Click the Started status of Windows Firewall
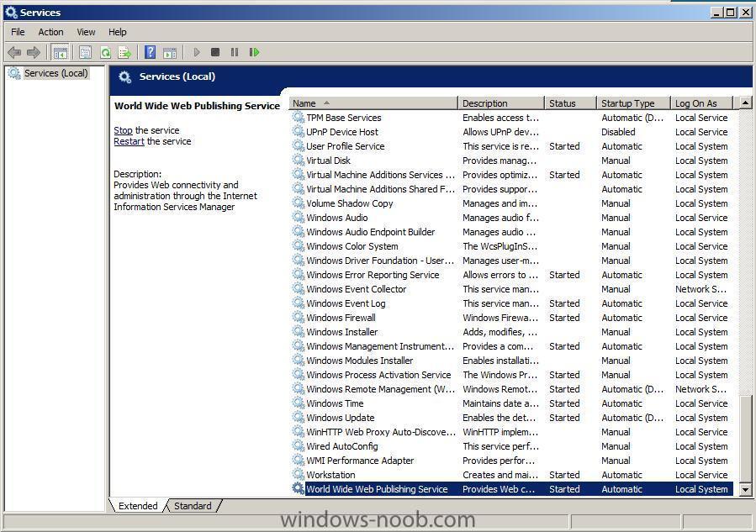Screen dimensions: 756x532 [564, 318]
